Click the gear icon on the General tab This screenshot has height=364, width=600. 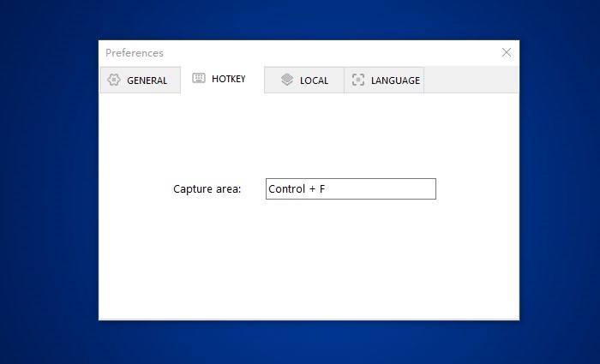coord(113,81)
